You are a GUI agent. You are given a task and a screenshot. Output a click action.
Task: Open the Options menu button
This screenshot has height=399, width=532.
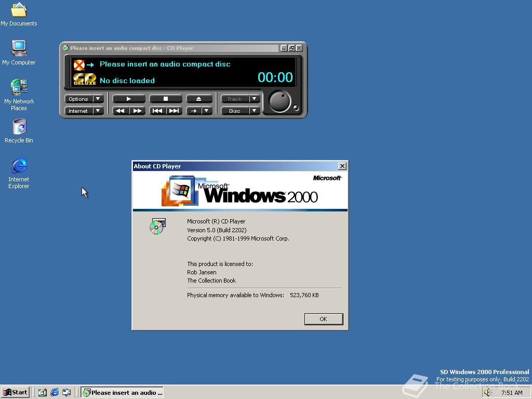(78, 99)
